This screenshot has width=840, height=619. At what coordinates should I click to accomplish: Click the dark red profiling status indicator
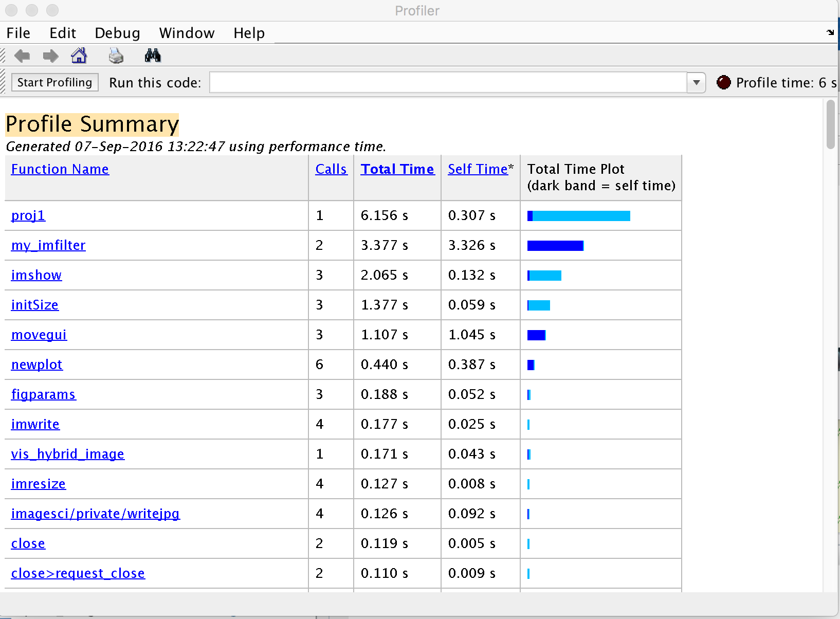point(723,82)
